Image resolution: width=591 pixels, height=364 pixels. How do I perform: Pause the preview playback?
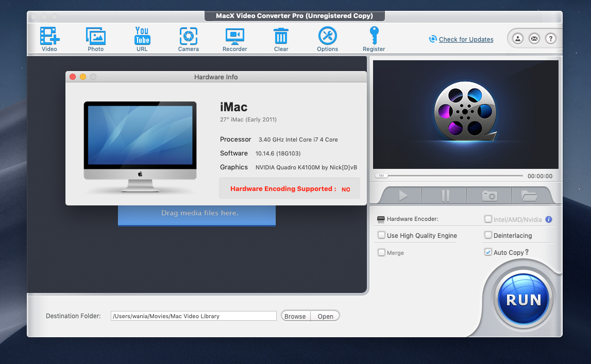[445, 195]
